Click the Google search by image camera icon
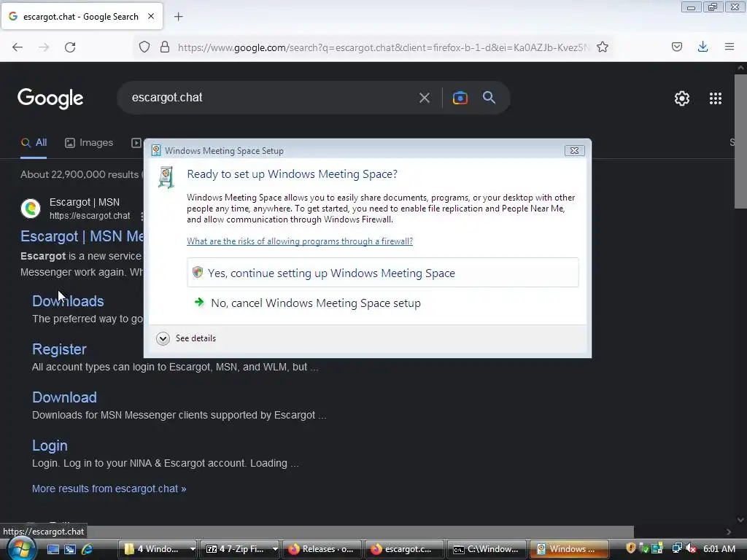Image resolution: width=747 pixels, height=560 pixels. pyautogui.click(x=460, y=98)
